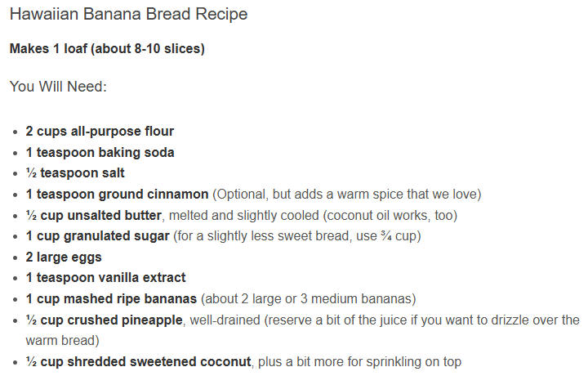Click the '2 large eggs' ingredient
Image resolution: width=588 pixels, height=376 pixels.
(x=64, y=257)
